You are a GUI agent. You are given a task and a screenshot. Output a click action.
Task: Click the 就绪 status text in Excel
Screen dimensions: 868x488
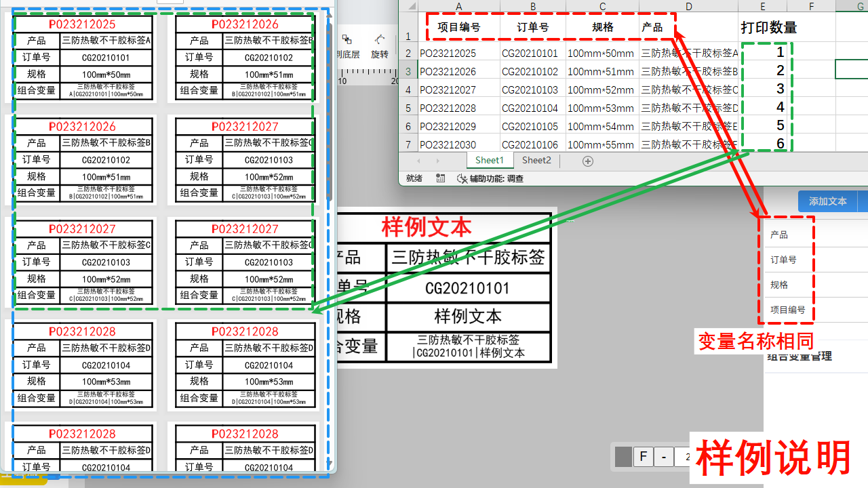[414, 178]
